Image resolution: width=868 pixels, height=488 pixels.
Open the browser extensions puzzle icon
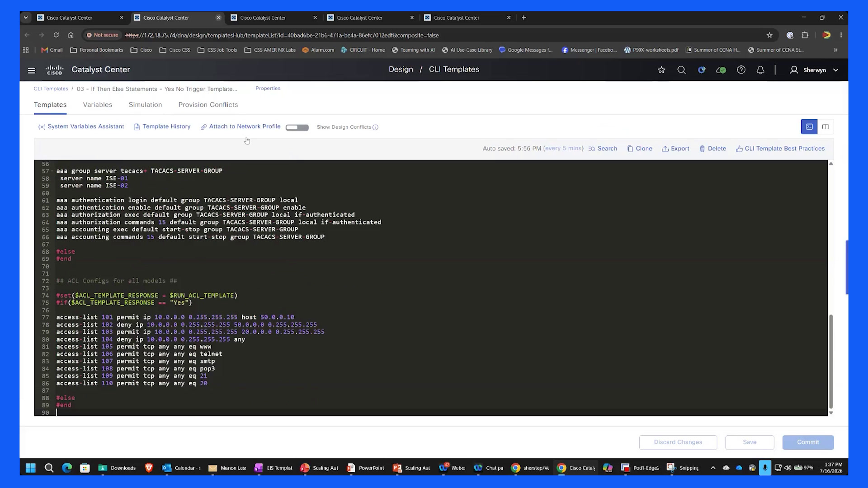[805, 35]
